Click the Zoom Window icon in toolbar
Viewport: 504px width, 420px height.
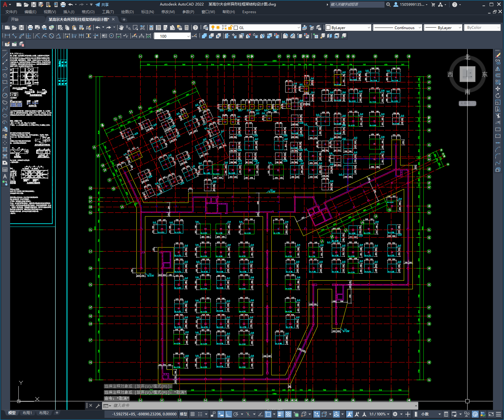pos(135,28)
